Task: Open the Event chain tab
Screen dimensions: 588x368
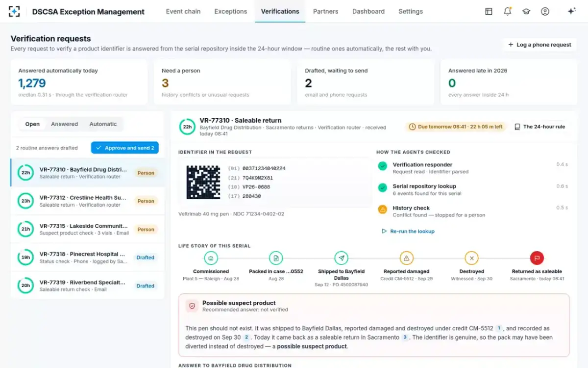Action: pyautogui.click(x=183, y=11)
